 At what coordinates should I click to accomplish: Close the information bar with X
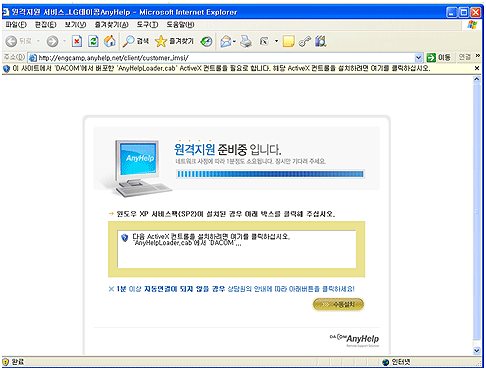(x=477, y=68)
